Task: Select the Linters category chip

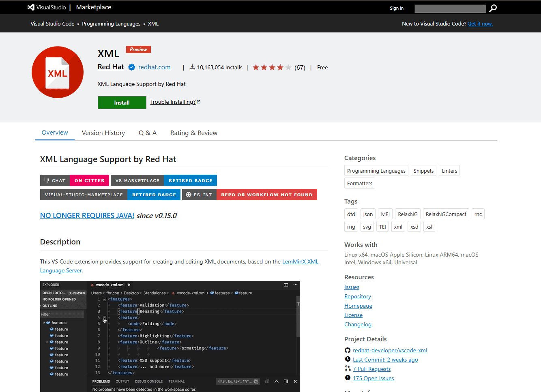Action: 449,171
